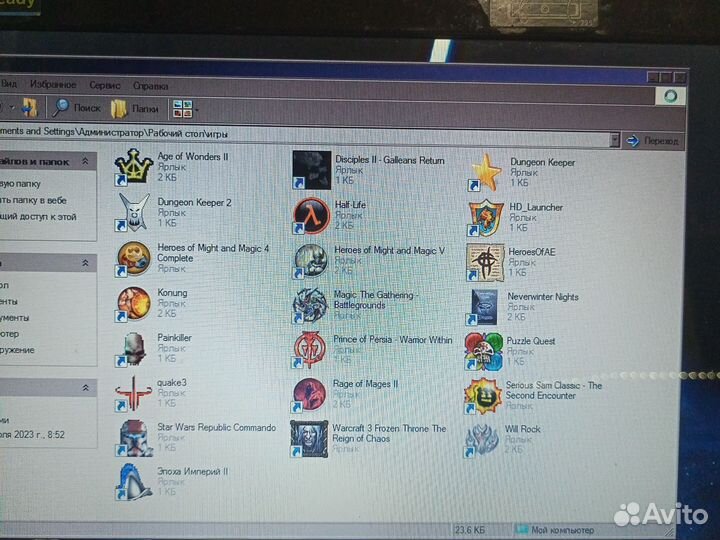Click the quake3 shortcut icon
The image size is (720, 540).
(x=133, y=392)
